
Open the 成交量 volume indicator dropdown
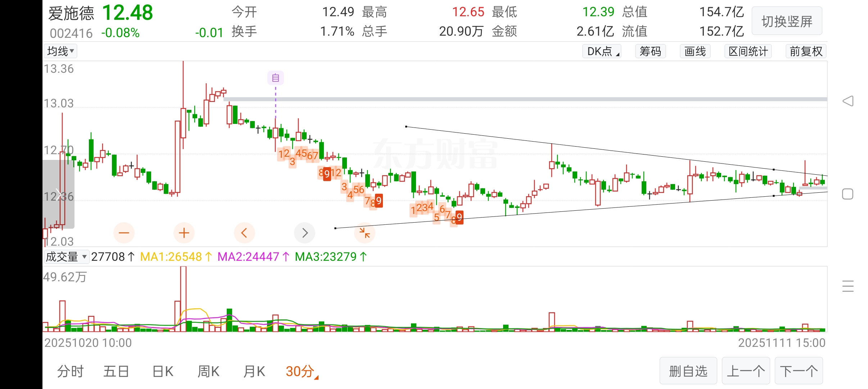pyautogui.click(x=66, y=257)
